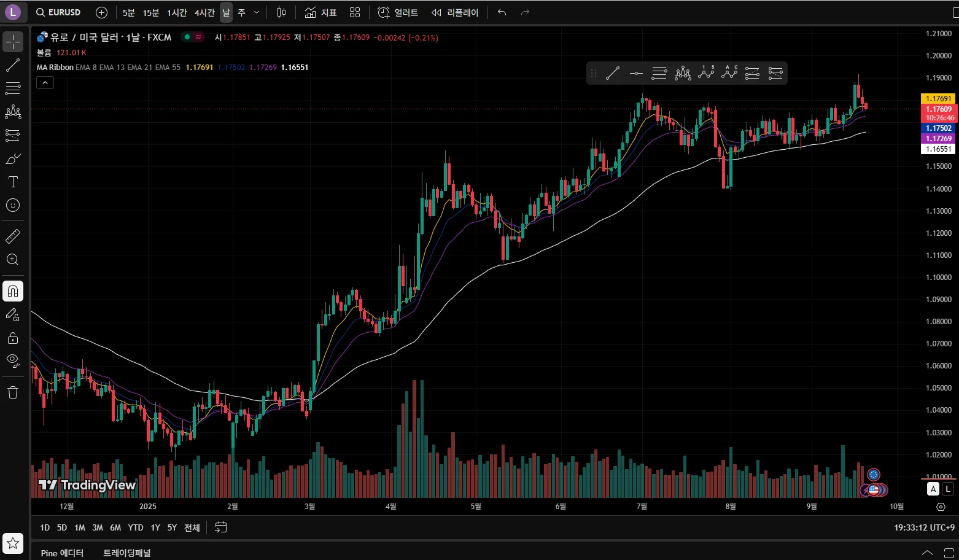
Task: Open the Pine 에디터 tab
Action: pyautogui.click(x=62, y=553)
